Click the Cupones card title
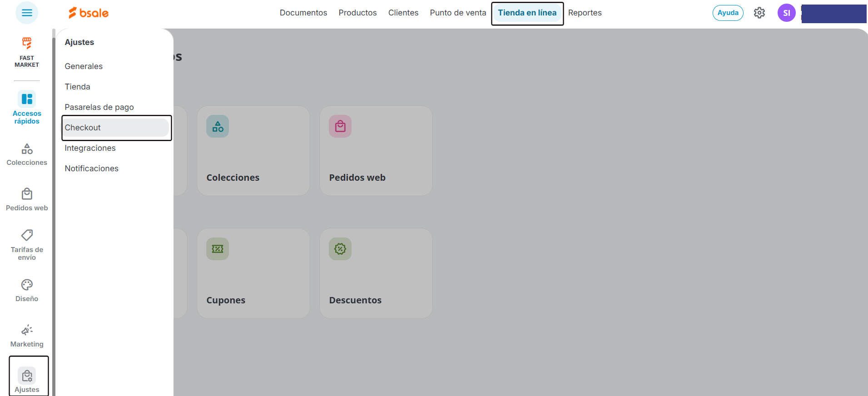This screenshot has height=396, width=868. (x=226, y=300)
